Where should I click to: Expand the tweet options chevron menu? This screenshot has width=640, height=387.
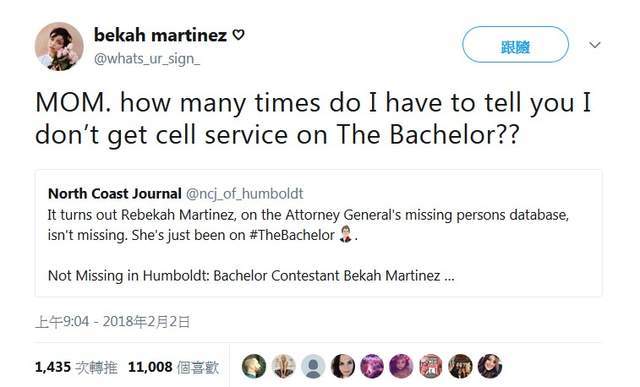point(595,44)
